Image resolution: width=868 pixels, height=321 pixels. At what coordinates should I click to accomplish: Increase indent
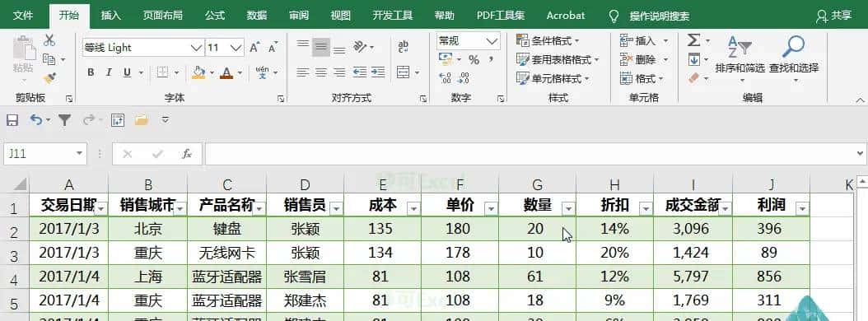[378, 72]
